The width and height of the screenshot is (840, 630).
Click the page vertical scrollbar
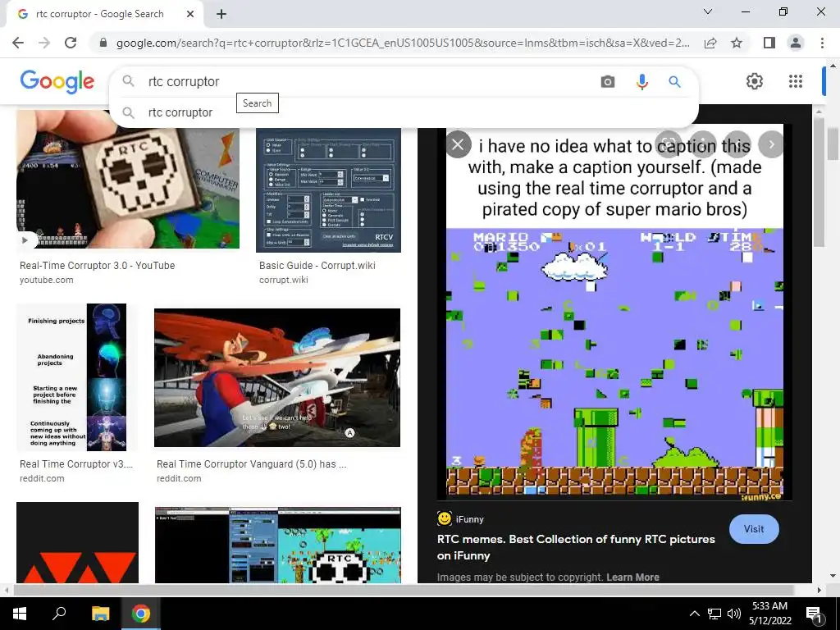coord(833,144)
